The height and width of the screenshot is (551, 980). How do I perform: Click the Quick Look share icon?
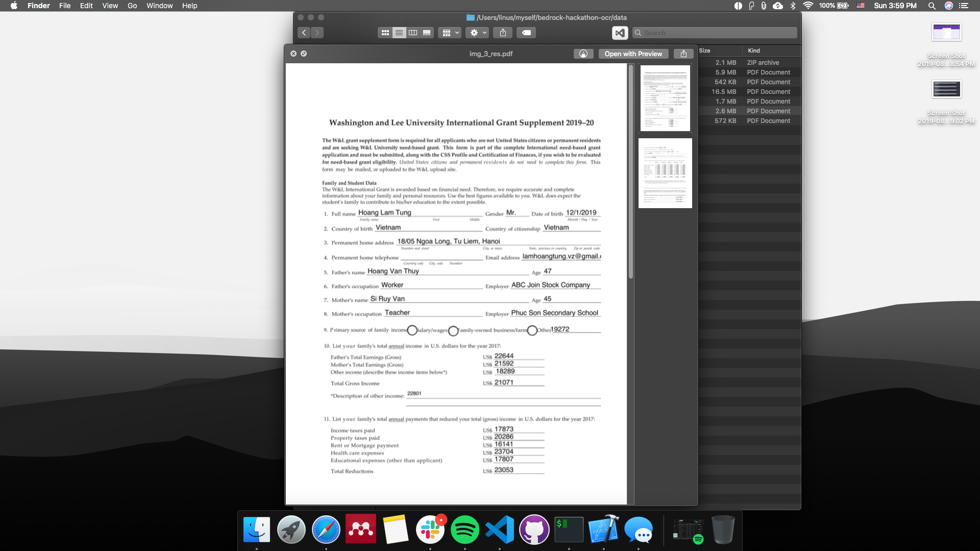pyautogui.click(x=683, y=54)
